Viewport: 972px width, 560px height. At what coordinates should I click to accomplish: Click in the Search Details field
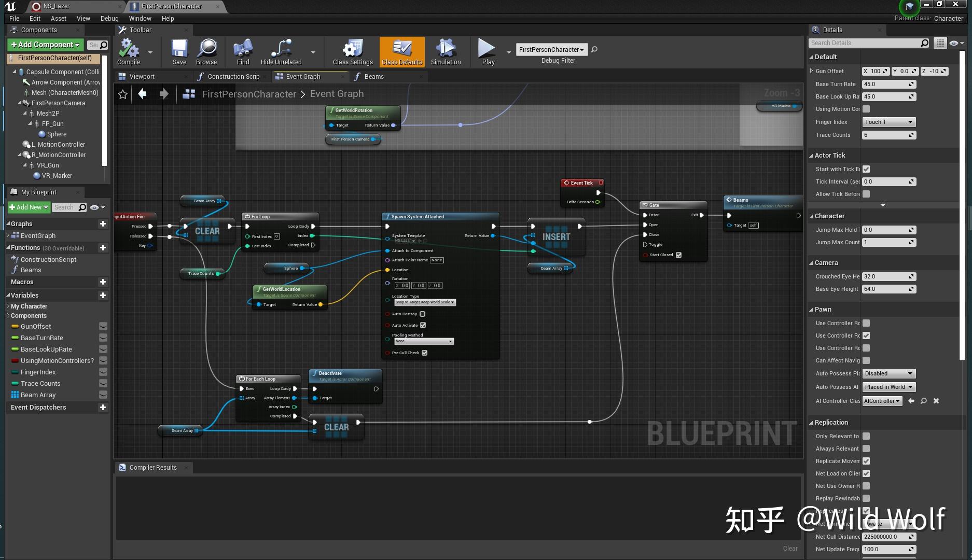(x=866, y=43)
